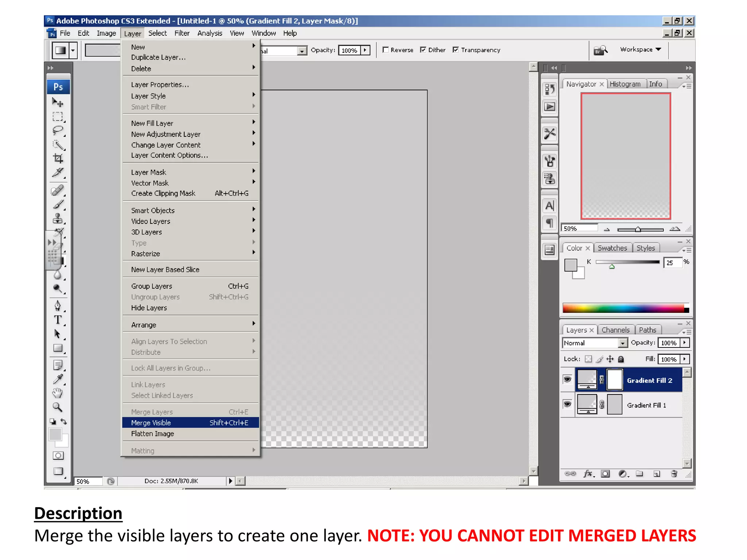Select the Healing Brush tool
This screenshot has height=560, width=747.
click(58, 190)
